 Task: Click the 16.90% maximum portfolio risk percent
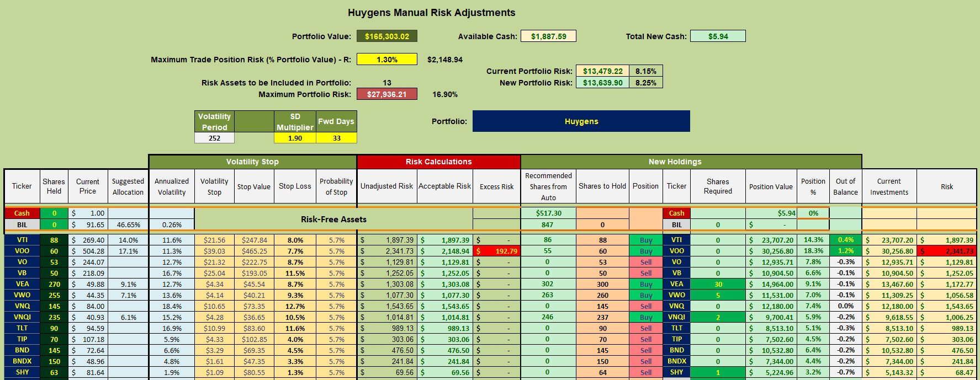tap(445, 94)
